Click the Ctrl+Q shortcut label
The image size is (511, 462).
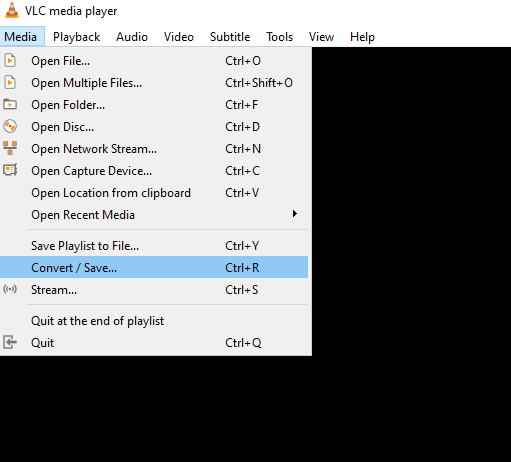coord(243,343)
